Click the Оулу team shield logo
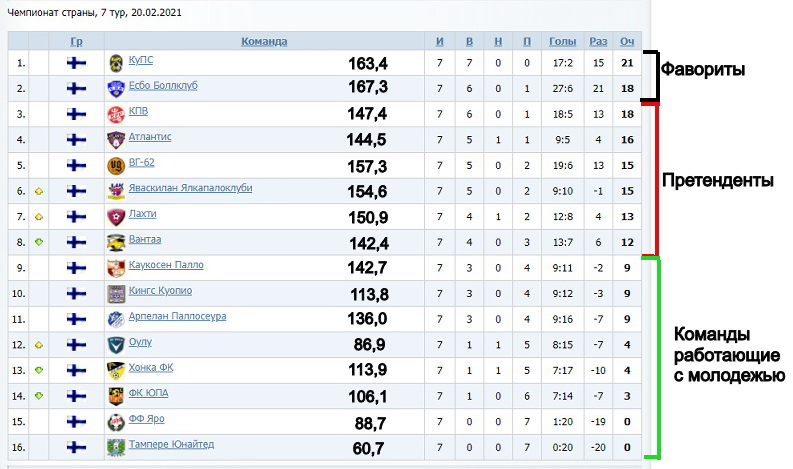The width and height of the screenshot is (793, 469). point(116,343)
